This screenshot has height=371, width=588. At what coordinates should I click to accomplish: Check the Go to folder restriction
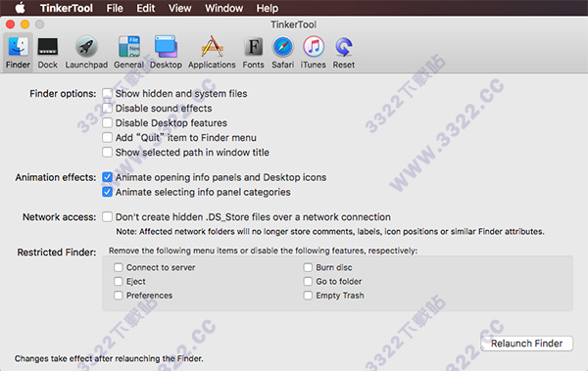pos(308,281)
